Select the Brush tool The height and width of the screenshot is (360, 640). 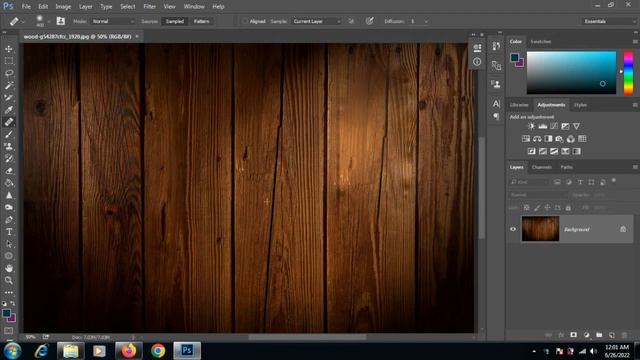[x=9, y=134]
